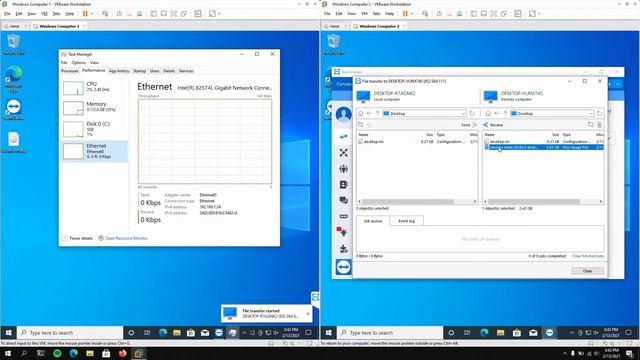Viewport: 640px width, 360px height.
Task: Open Firefox on the host taskbar
Action: pos(122,353)
